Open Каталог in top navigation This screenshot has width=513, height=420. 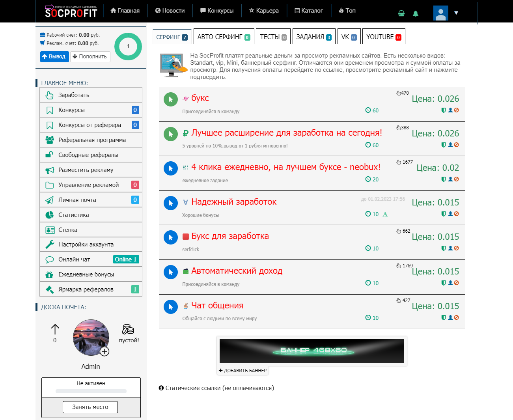[x=309, y=11]
